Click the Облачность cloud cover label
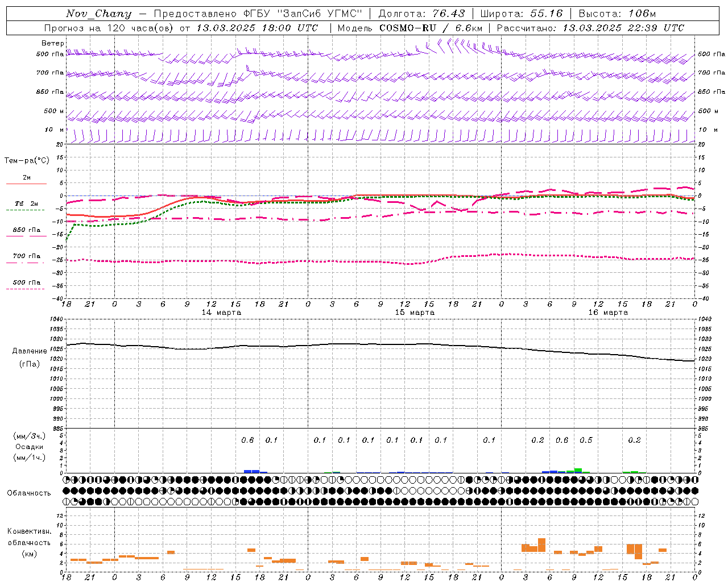Viewport: 728px width, 582px height. (x=29, y=493)
